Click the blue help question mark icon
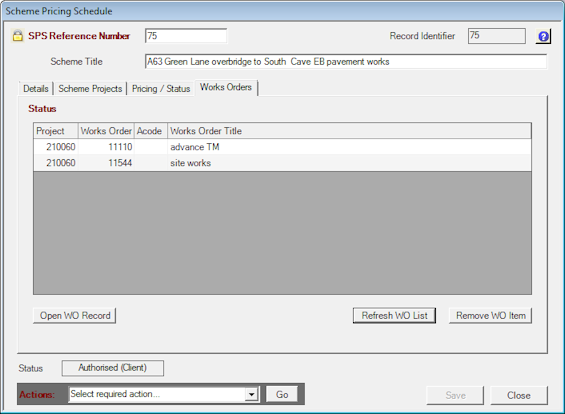Viewport: 565px width, 414px height. pos(543,36)
